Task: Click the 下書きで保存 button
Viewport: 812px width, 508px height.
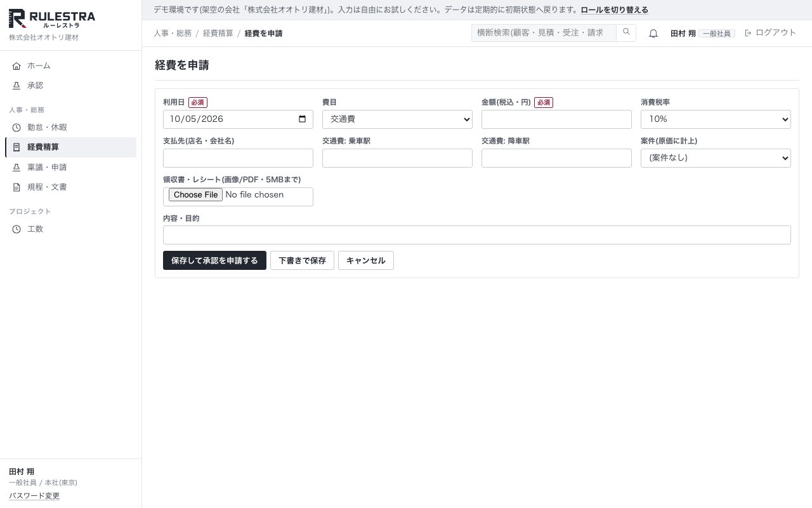Action: pos(302,260)
